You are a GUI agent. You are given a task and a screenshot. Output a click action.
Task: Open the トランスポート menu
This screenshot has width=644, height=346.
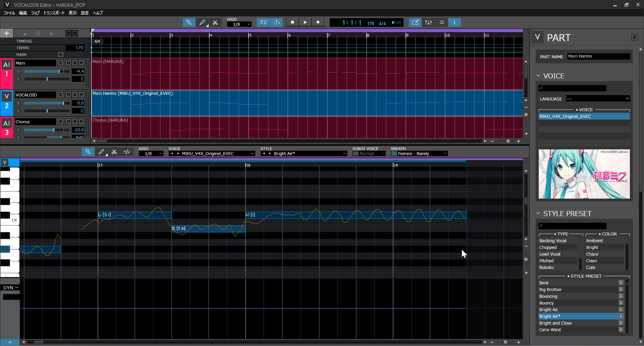point(54,13)
